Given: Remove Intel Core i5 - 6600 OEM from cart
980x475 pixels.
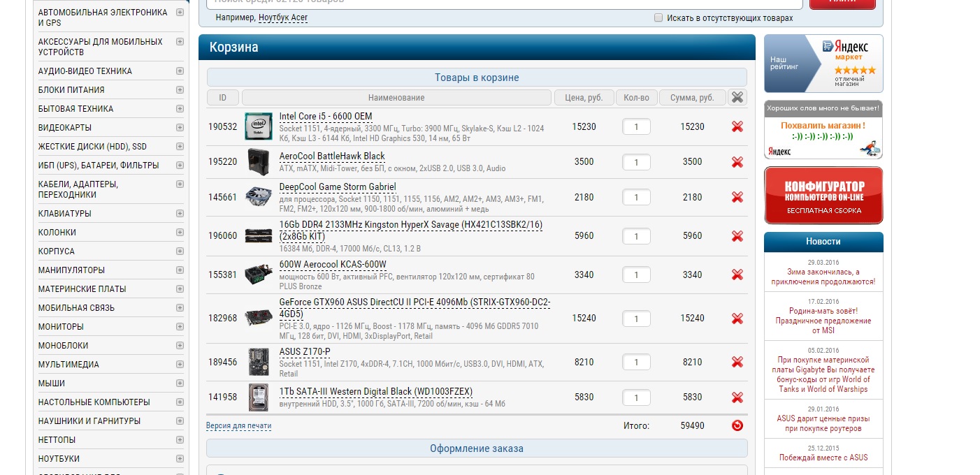Looking at the screenshot, I should pyautogui.click(x=737, y=126).
